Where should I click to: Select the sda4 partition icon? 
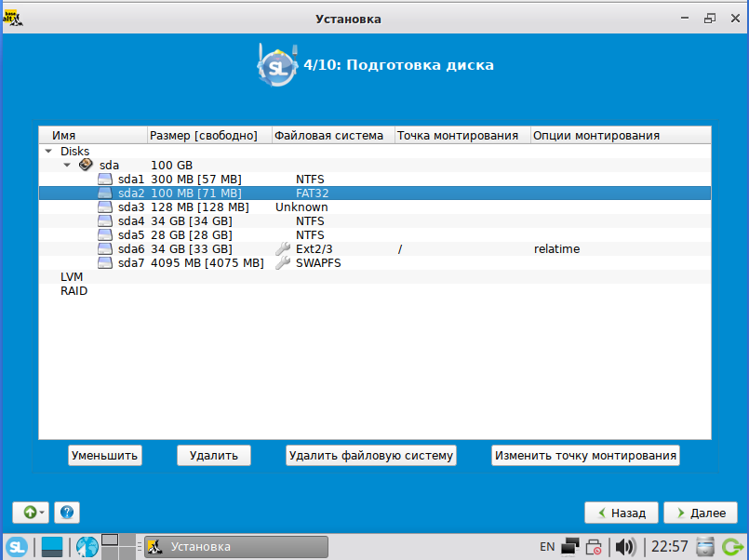click(x=105, y=221)
